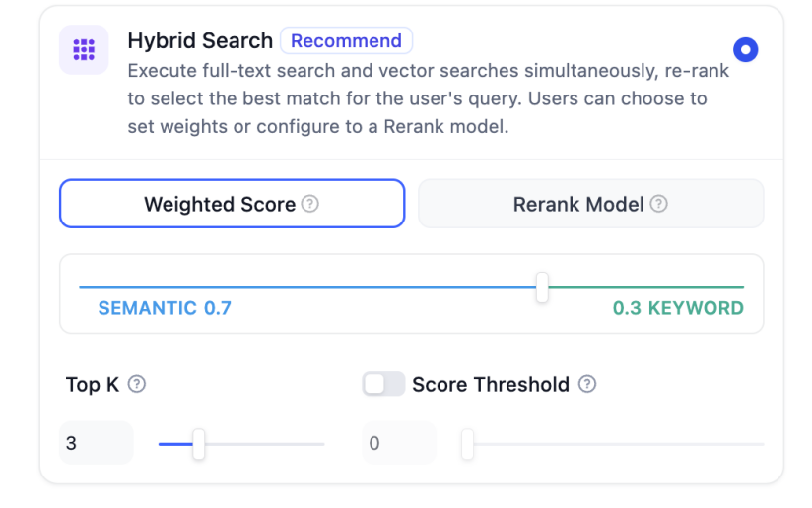Click the Score Threshold help icon
Viewport: 812px width, 508px height.
587,384
